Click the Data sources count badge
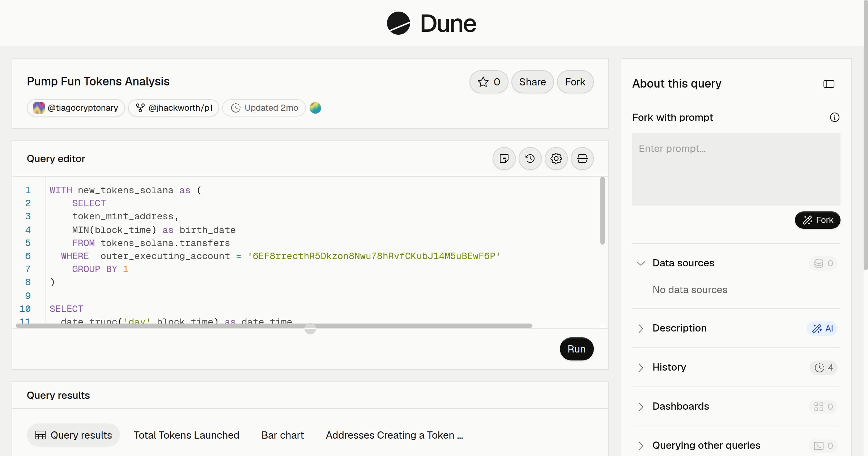The image size is (868, 456). tap(824, 263)
